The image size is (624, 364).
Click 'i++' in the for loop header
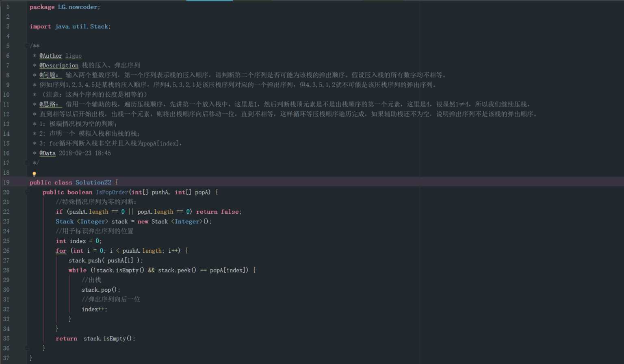(173, 251)
